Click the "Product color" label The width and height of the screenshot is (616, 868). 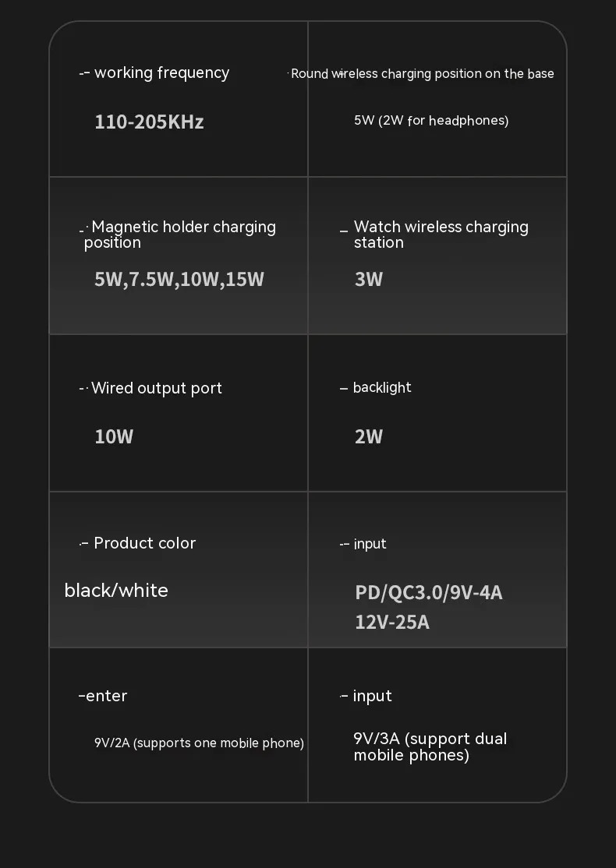[x=144, y=543]
